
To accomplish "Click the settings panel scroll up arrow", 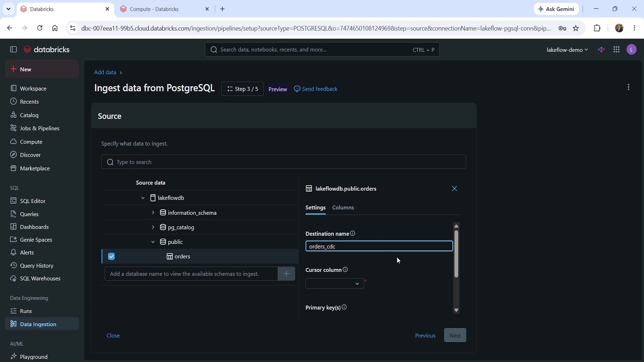I will tap(456, 226).
